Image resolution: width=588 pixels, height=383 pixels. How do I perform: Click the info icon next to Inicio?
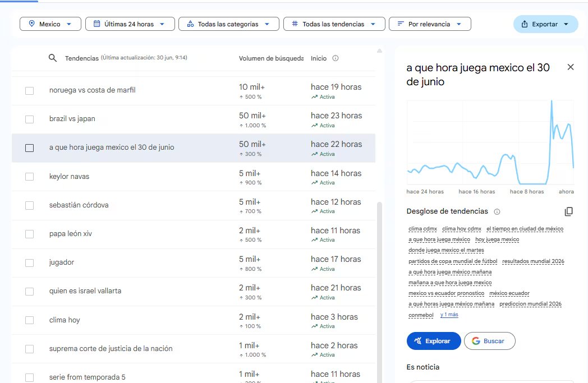(336, 58)
